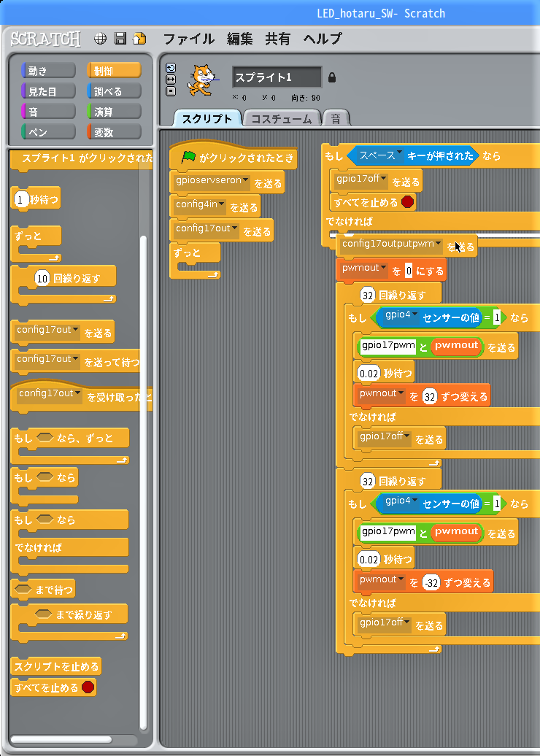Viewport: 540px width, 756px height.
Task: Open the スペース key dropdown
Action: point(399,155)
